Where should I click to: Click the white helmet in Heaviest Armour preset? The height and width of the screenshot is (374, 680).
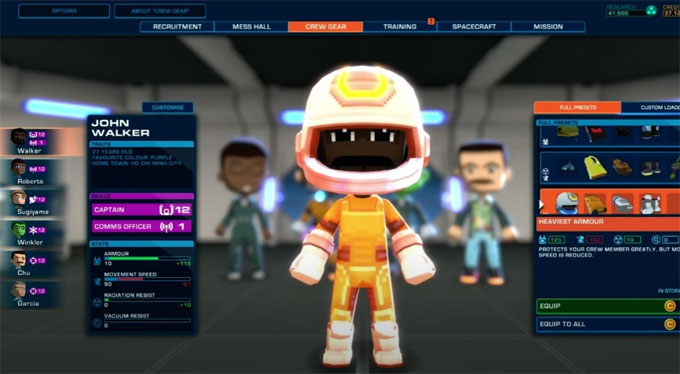point(566,203)
